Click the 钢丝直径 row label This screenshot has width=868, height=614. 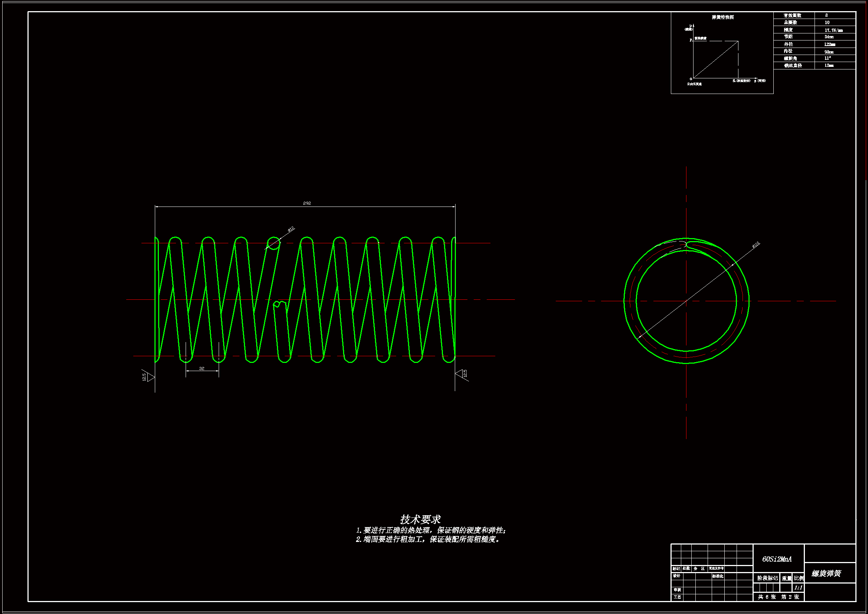point(792,65)
